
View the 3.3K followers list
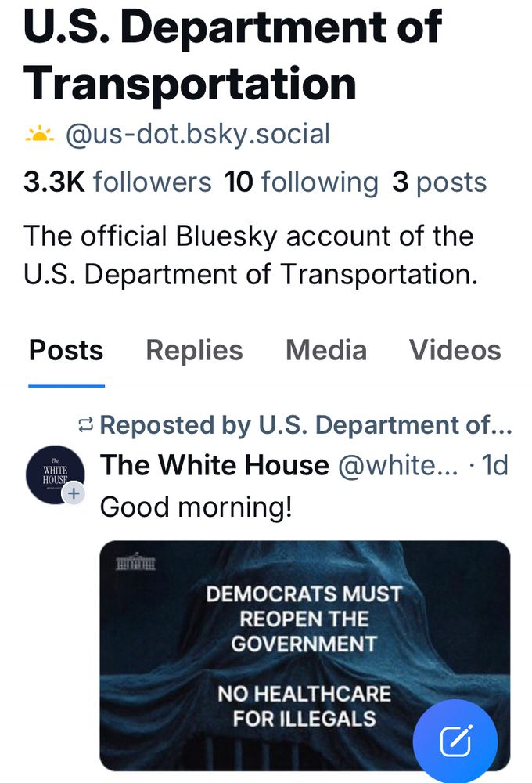click(117, 182)
